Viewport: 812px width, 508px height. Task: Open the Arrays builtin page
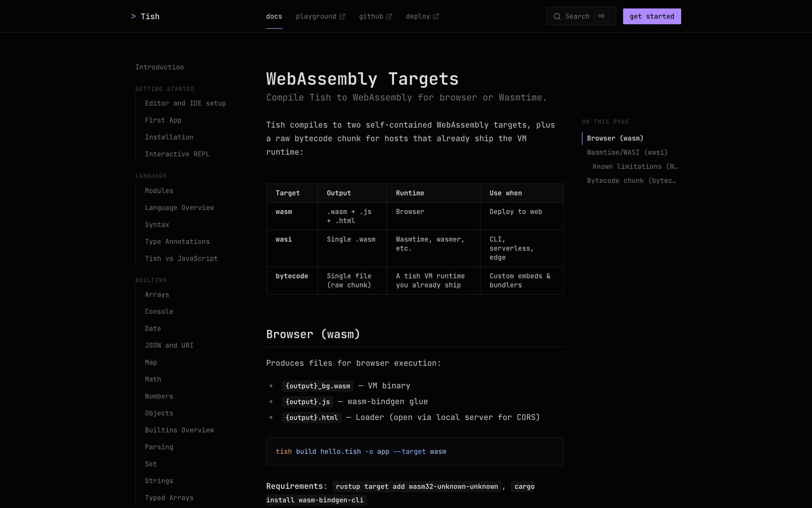pyautogui.click(x=157, y=295)
